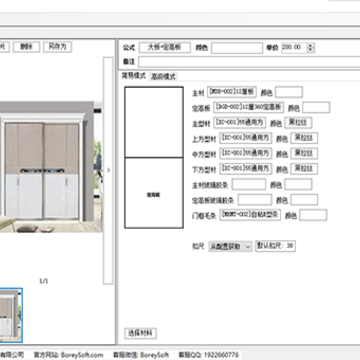360x360 pixels.
Task: Click 黑拉丝 color in 下方型材 row
Action: click(x=304, y=169)
